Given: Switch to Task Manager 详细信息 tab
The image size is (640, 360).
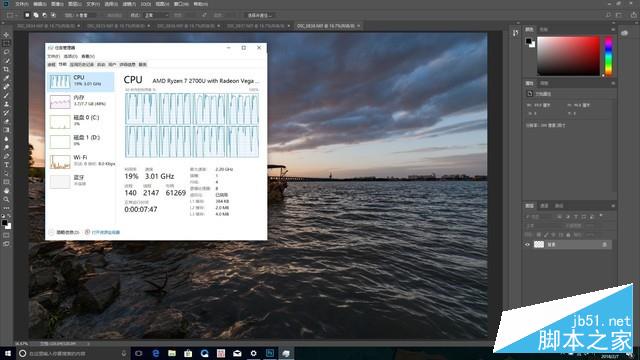Looking at the screenshot, I should pos(127,64).
